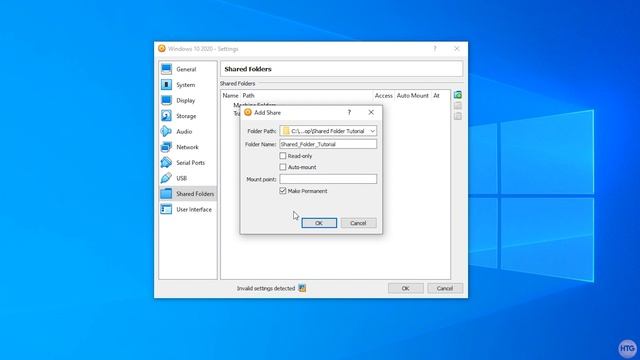
Task: Confirm Add Share with OK button
Action: (x=319, y=223)
